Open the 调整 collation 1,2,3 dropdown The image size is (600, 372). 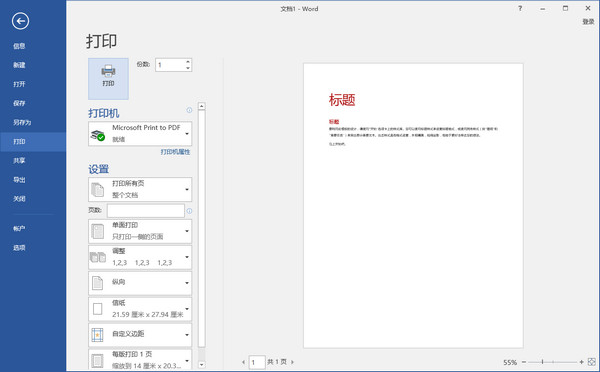coord(140,257)
